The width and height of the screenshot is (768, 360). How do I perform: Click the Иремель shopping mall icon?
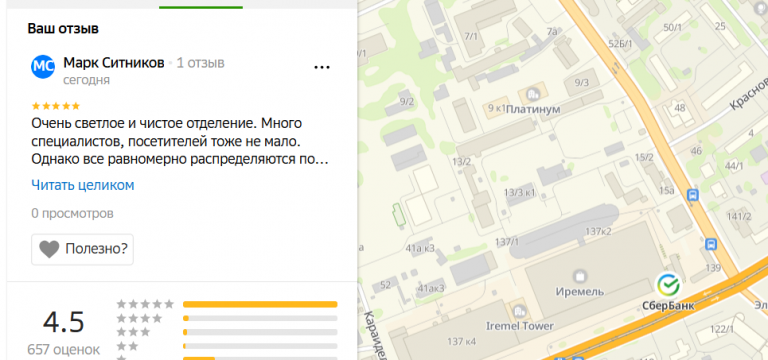pos(580,276)
